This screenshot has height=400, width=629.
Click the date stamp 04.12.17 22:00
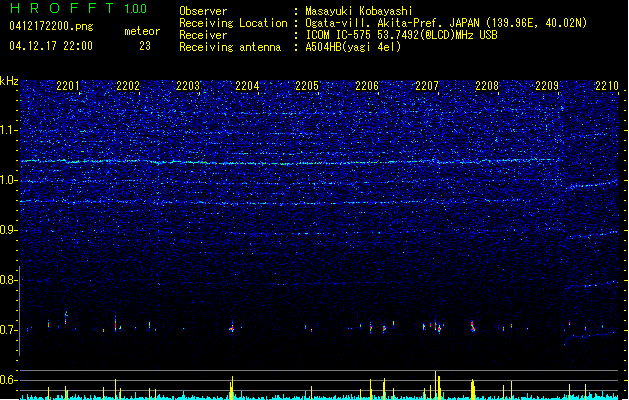coord(51,46)
